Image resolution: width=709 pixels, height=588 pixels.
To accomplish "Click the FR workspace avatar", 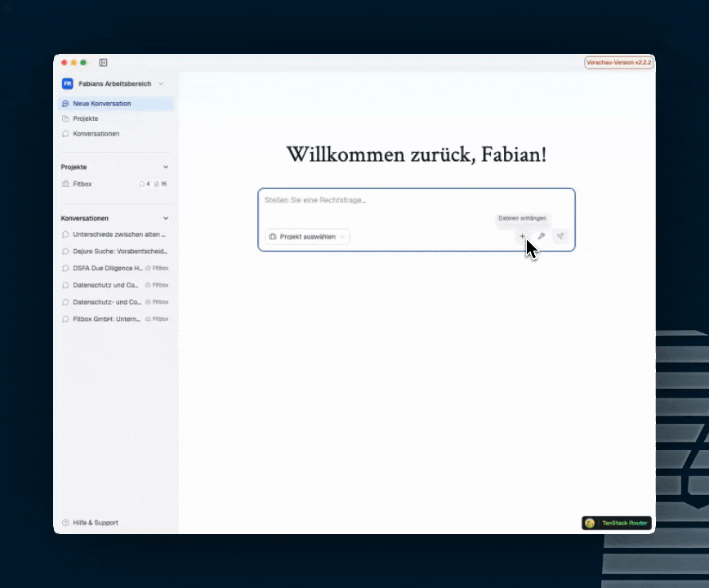I will [x=67, y=83].
